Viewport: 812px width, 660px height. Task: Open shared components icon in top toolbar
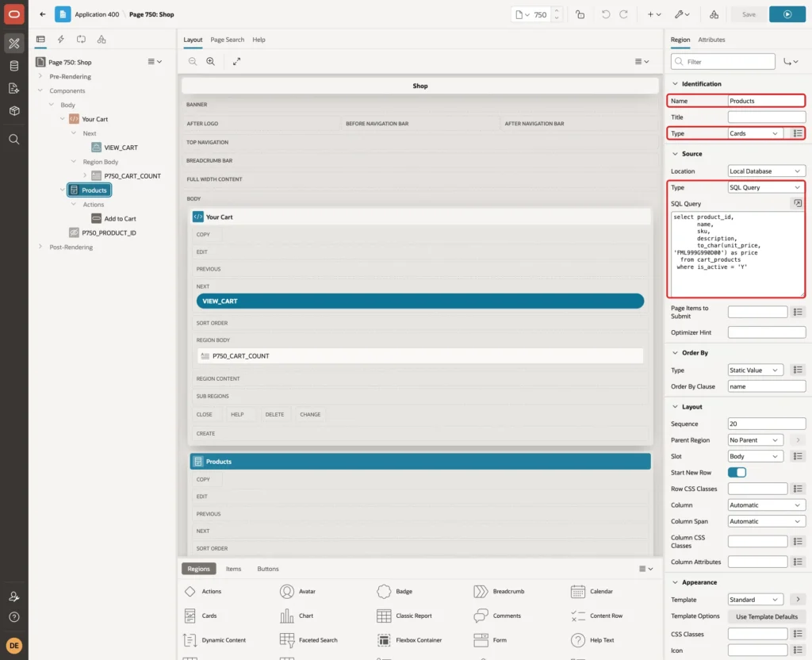click(x=714, y=14)
